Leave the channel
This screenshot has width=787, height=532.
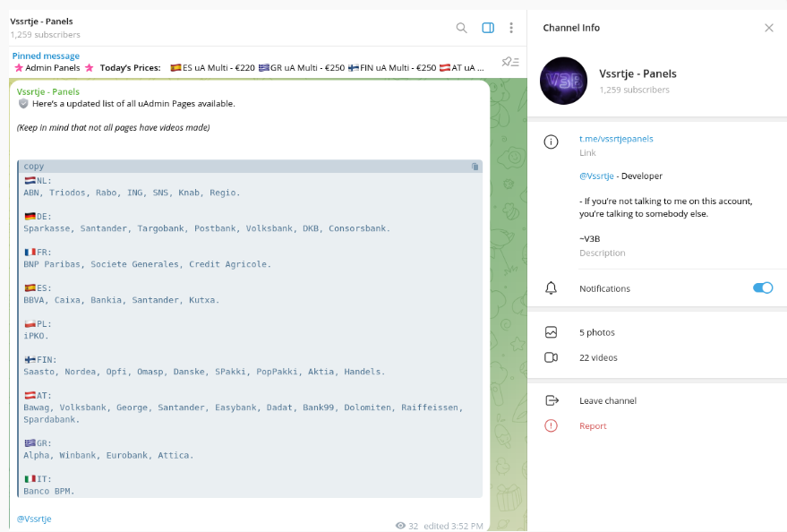pos(605,400)
